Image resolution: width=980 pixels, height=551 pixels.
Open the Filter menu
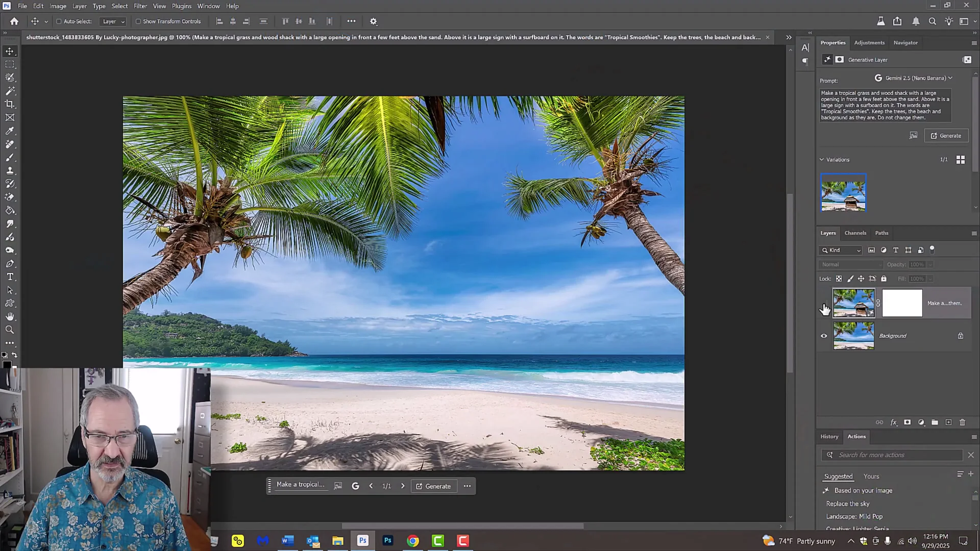140,6
